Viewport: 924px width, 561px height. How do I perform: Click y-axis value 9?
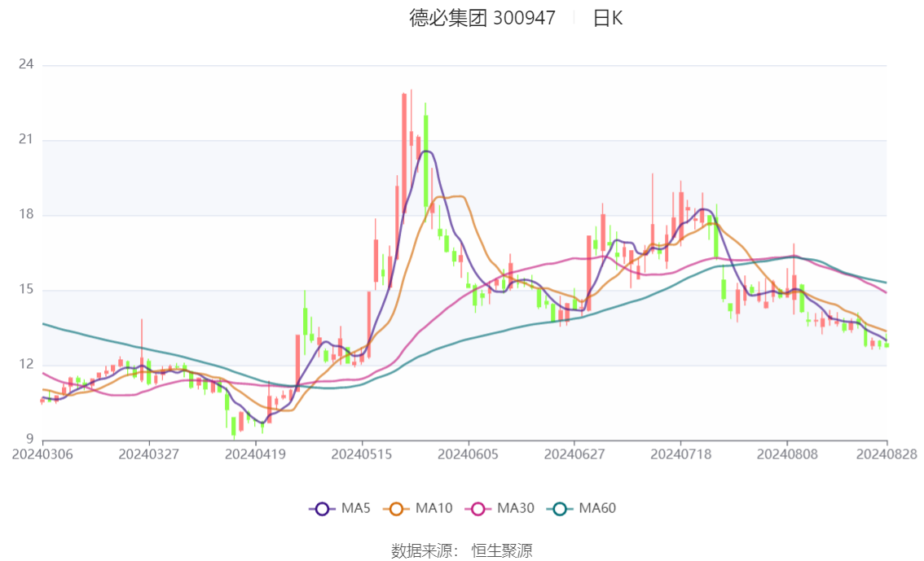tap(29, 439)
